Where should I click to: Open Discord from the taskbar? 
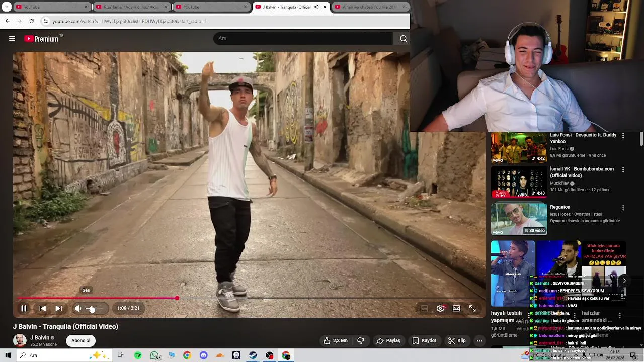pyautogui.click(x=203, y=355)
